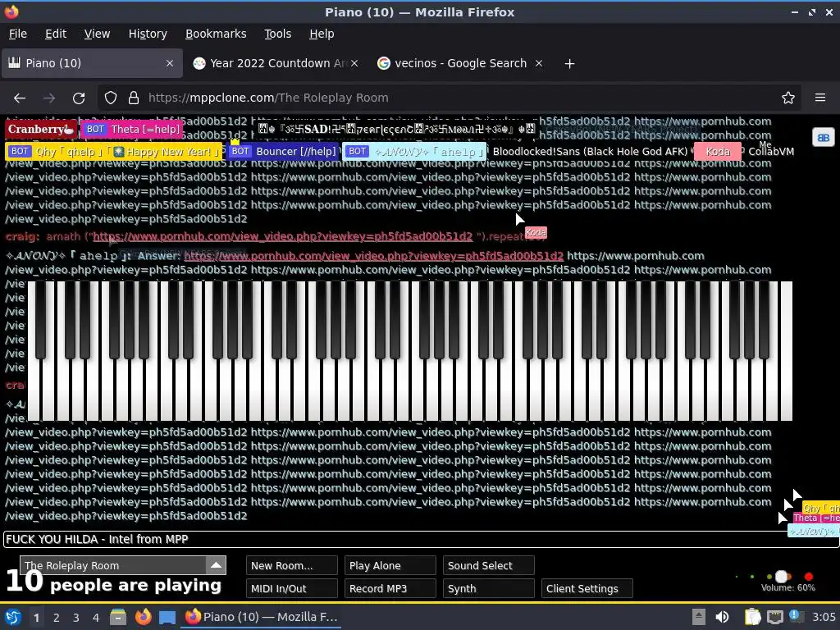Open the Help menu
840x630 pixels.
[x=322, y=34]
